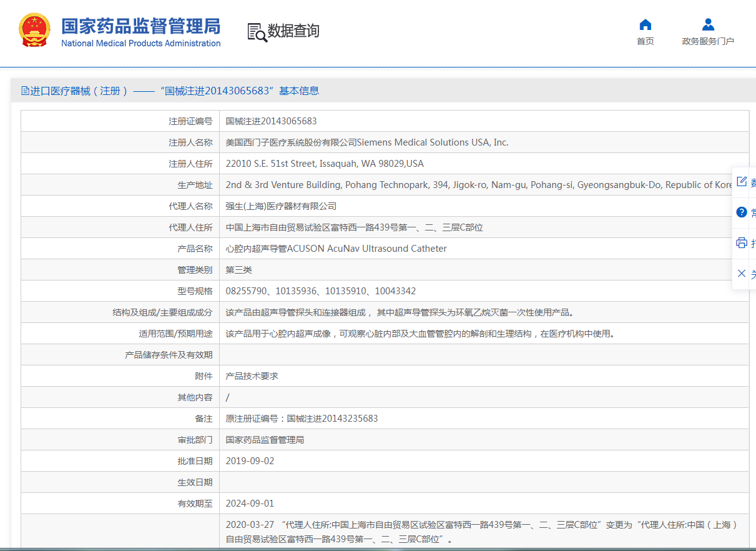Click the 其他内容 row label
The image size is (756, 551).
[x=195, y=397]
